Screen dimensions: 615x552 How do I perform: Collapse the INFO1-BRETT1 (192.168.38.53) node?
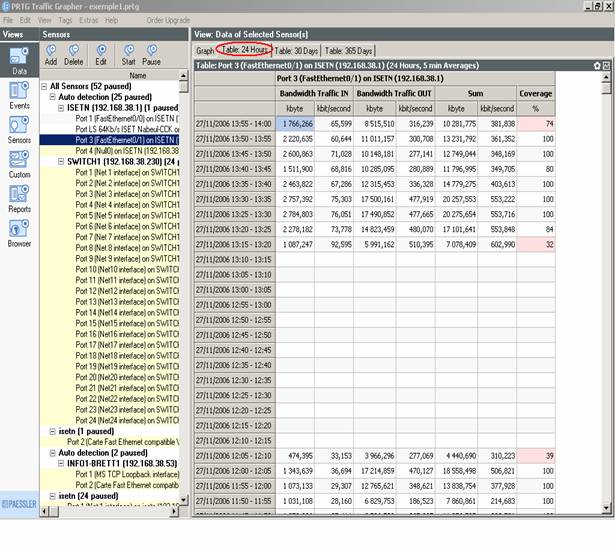[x=61, y=463]
